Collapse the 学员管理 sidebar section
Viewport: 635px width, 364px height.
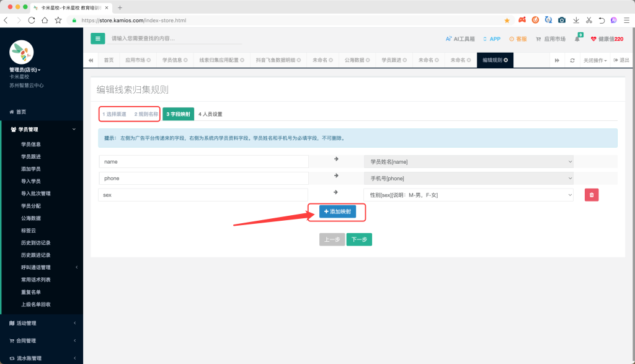(42, 130)
